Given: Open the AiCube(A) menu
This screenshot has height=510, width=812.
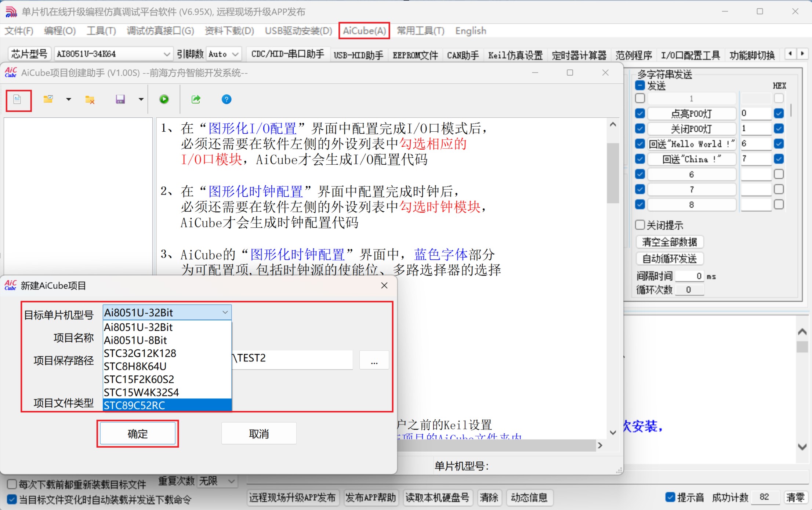Looking at the screenshot, I should [x=364, y=31].
